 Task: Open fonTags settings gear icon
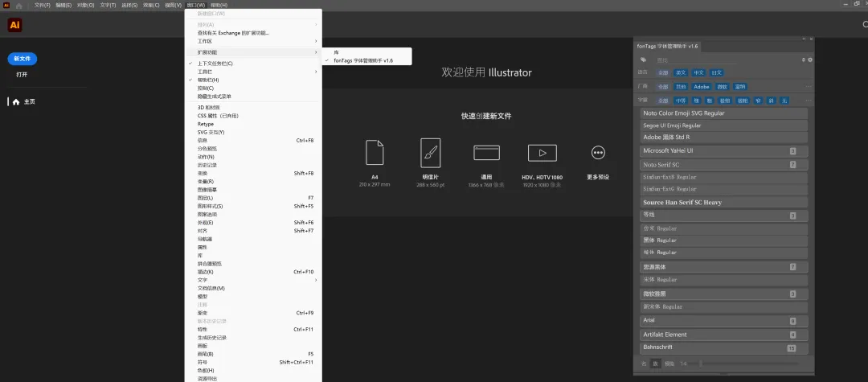point(810,60)
